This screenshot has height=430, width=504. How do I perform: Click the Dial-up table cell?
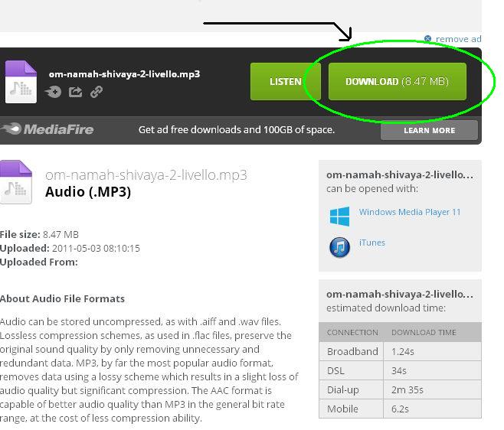coord(352,390)
